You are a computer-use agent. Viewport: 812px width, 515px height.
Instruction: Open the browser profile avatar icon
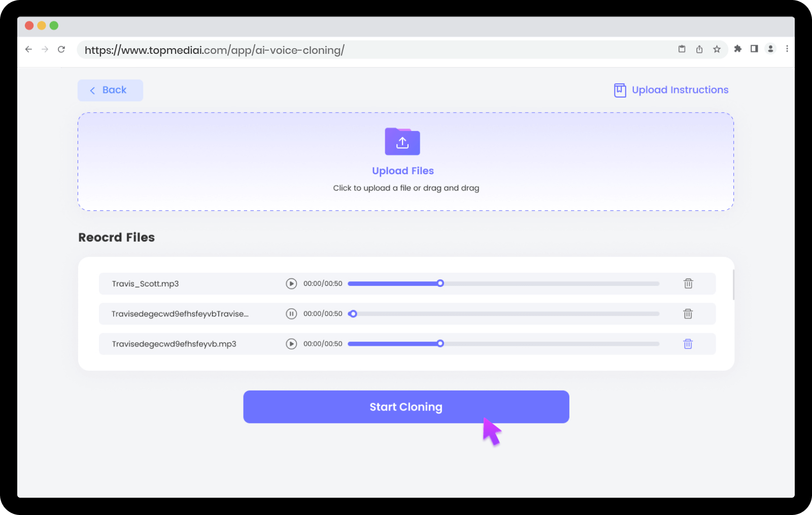tap(770, 49)
